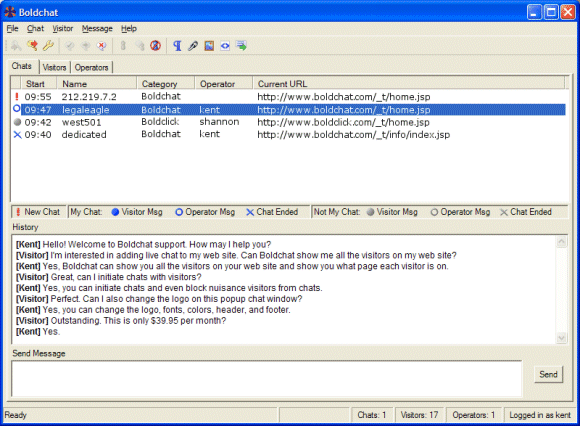Open the Message menu
Viewport: 580px width, 426px height.
pos(97,28)
